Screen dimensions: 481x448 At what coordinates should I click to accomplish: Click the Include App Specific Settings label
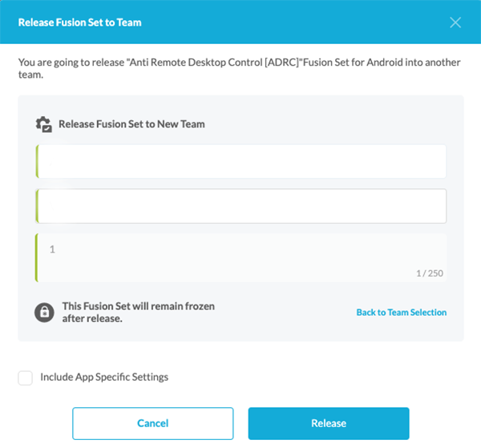click(104, 377)
